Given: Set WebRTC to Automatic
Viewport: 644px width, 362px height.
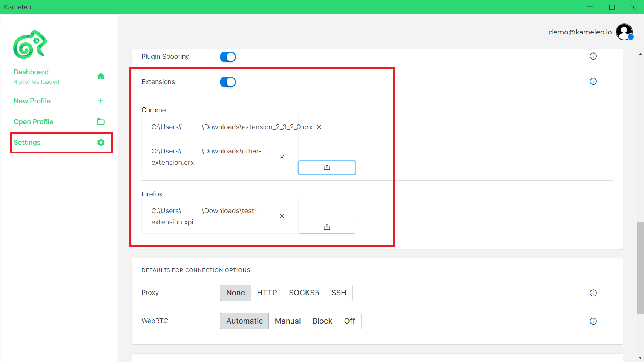Looking at the screenshot, I should tap(244, 321).
